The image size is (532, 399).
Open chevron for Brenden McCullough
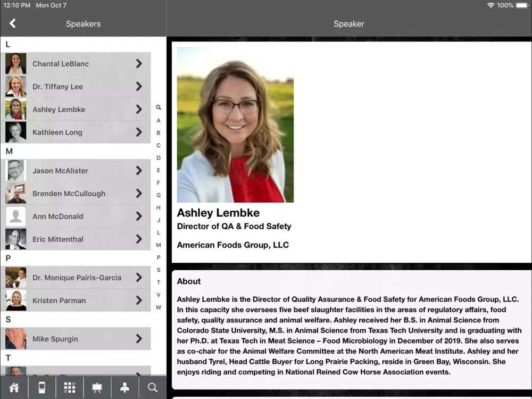click(139, 194)
